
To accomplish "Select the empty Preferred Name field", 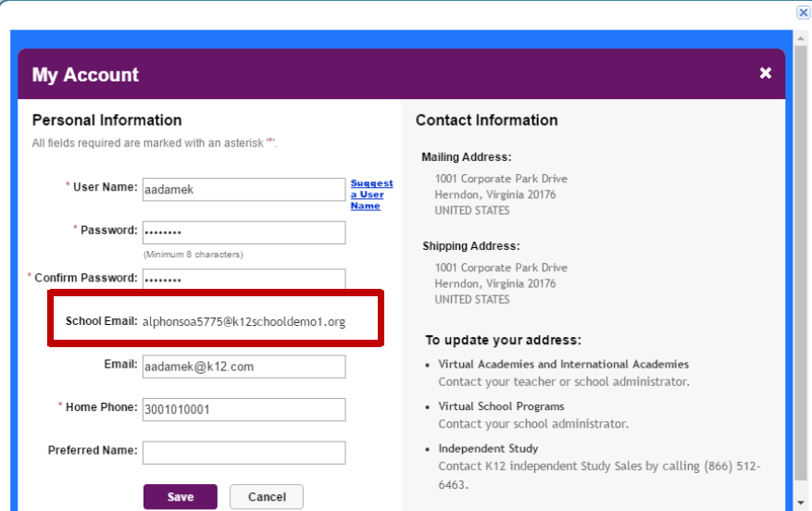I will (244, 453).
